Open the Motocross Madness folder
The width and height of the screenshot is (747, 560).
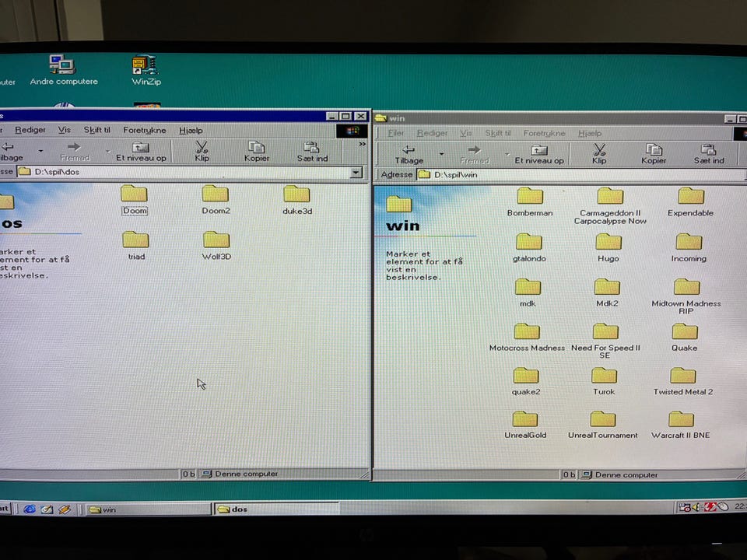tap(527, 337)
